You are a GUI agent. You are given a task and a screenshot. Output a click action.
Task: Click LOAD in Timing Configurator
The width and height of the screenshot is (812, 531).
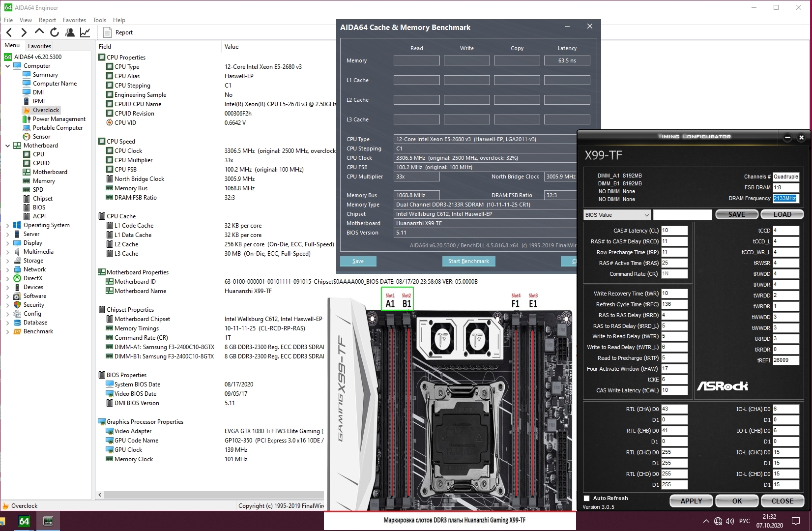[782, 214]
